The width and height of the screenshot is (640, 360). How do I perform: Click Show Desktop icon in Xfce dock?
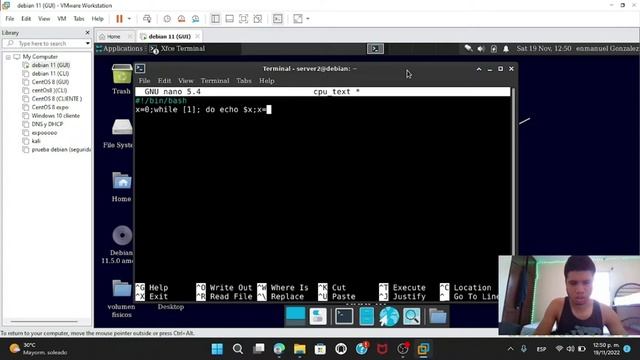pos(295,316)
